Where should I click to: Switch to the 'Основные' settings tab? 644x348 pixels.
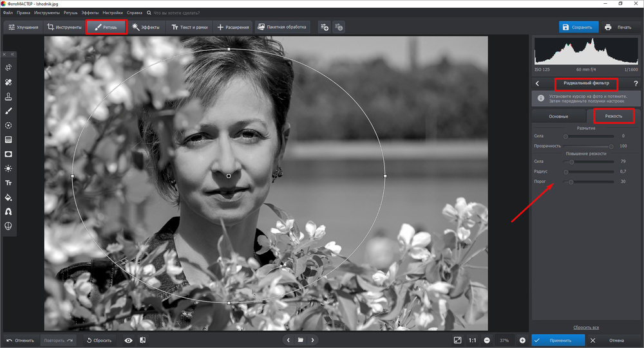coord(558,116)
